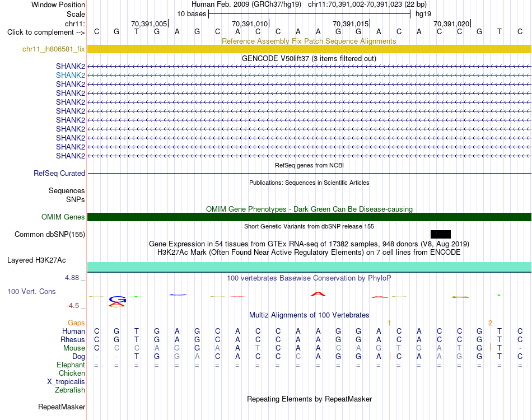
Task: Click the "Scale" label on the left
Action: coord(76,14)
